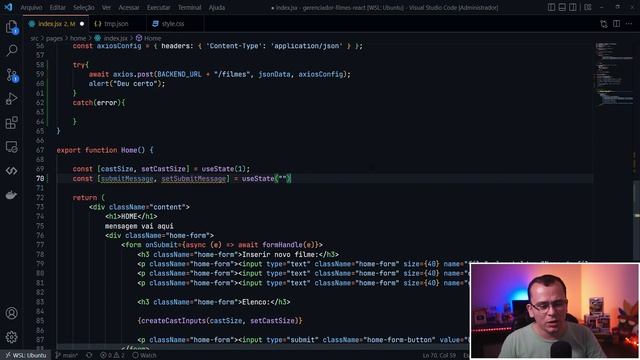Image resolution: width=640 pixels, height=360 pixels.
Task: Click the 'export function Home()' declaration
Action: point(105,150)
